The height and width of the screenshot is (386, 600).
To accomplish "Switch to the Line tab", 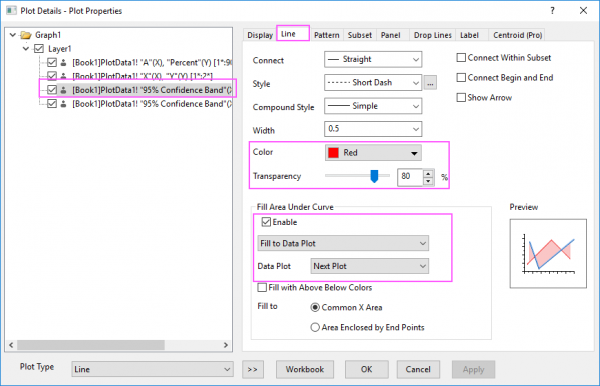I will coord(293,34).
